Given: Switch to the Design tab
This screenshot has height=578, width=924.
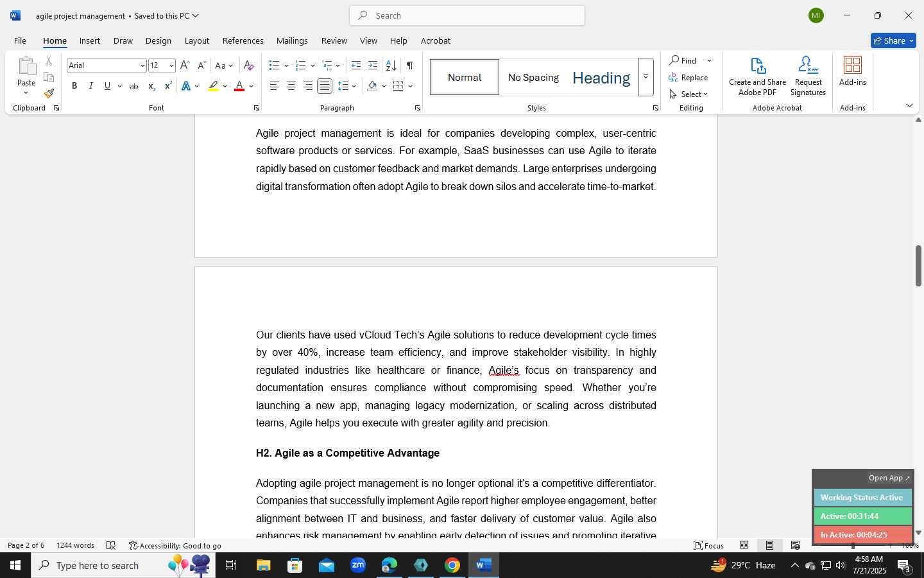Looking at the screenshot, I should (x=158, y=40).
